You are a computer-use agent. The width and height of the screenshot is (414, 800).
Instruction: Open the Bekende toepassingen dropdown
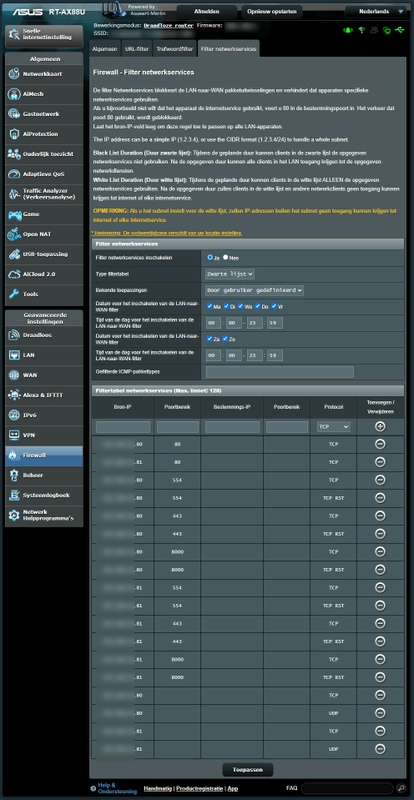[x=254, y=290]
